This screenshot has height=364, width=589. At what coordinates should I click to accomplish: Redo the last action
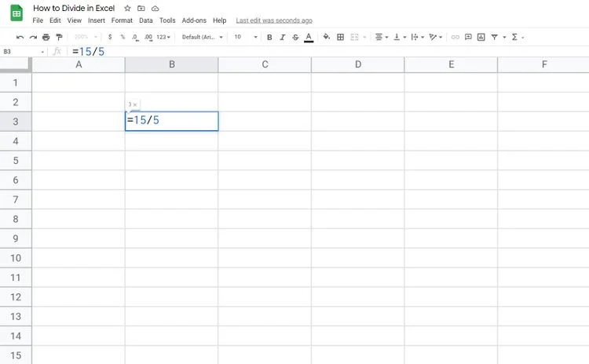[33, 37]
